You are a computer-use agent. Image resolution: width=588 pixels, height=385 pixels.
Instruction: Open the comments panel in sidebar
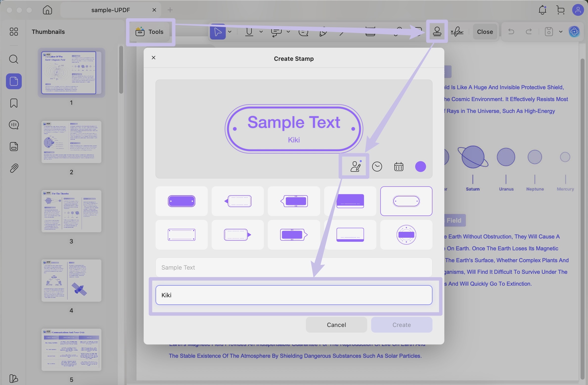14,125
